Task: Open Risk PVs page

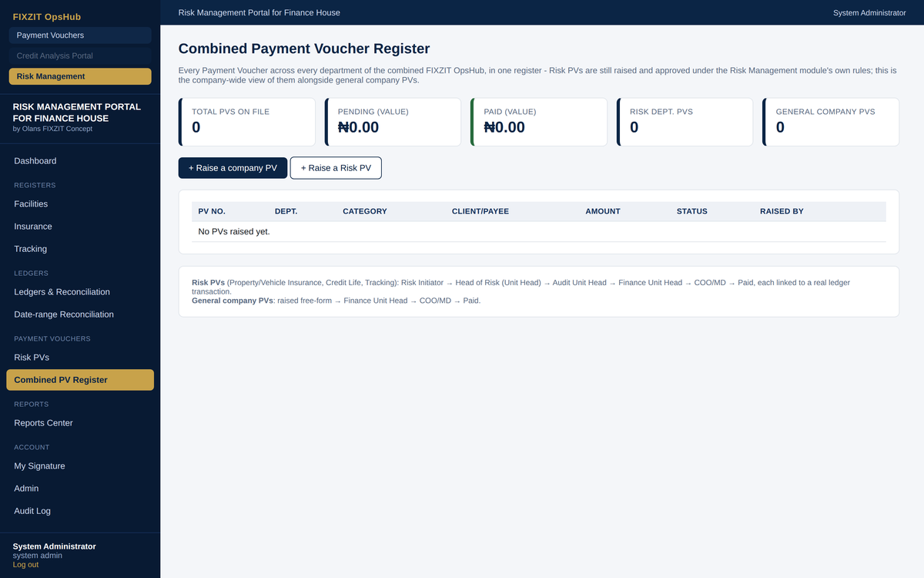Action: [80, 358]
